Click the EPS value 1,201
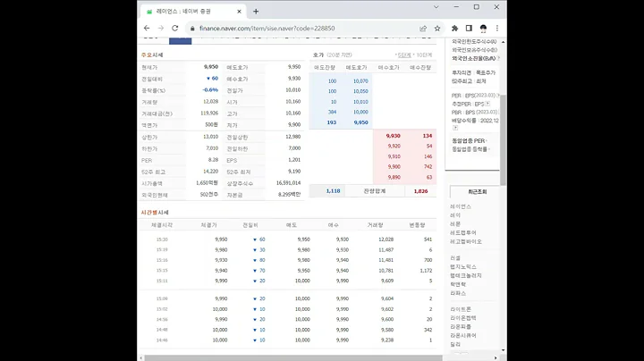The width and height of the screenshot is (644, 361). point(294,160)
